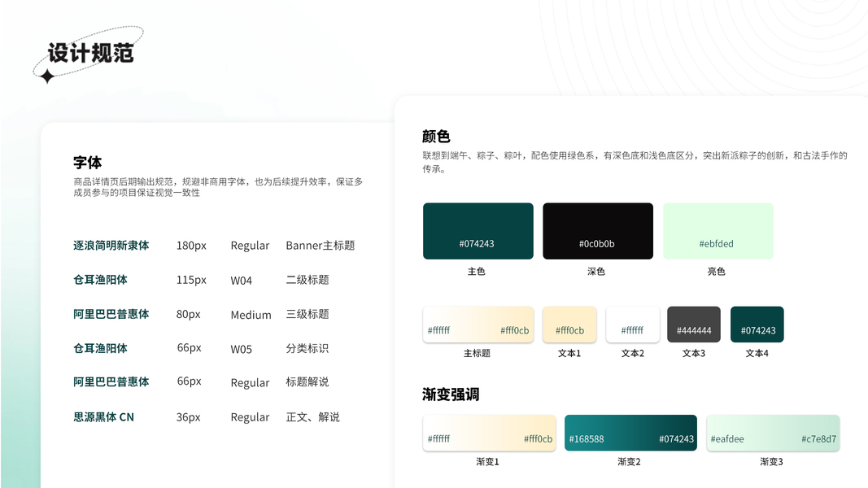Screen dimensions: 868x488
Task: Click the 文本2 white swatch #ffffff
Action: click(633, 325)
